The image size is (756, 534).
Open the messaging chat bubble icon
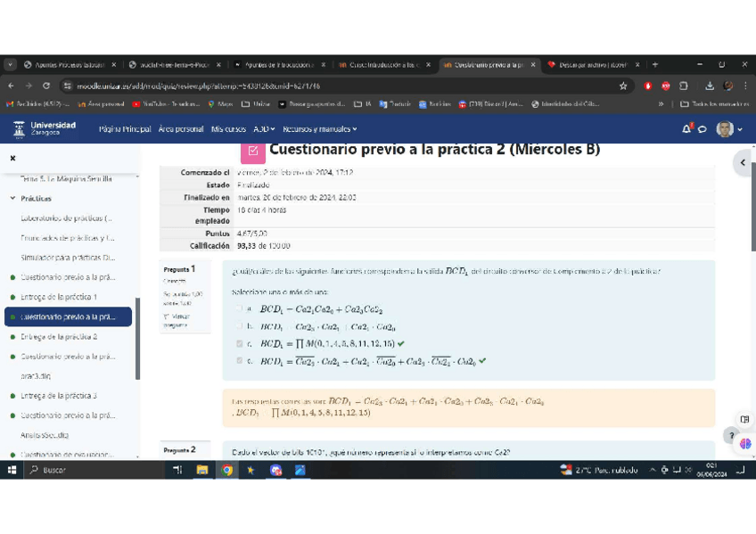pyautogui.click(x=703, y=129)
